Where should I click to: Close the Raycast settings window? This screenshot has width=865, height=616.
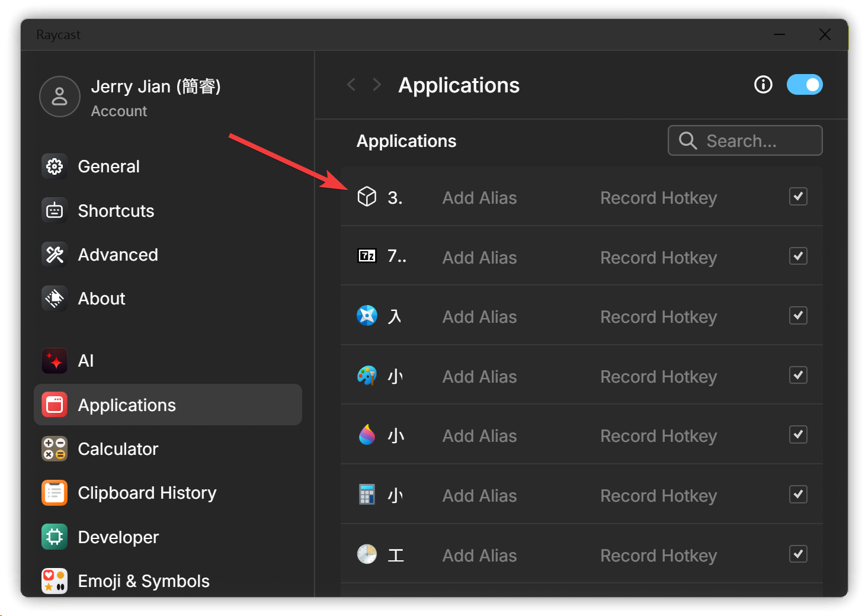point(825,34)
